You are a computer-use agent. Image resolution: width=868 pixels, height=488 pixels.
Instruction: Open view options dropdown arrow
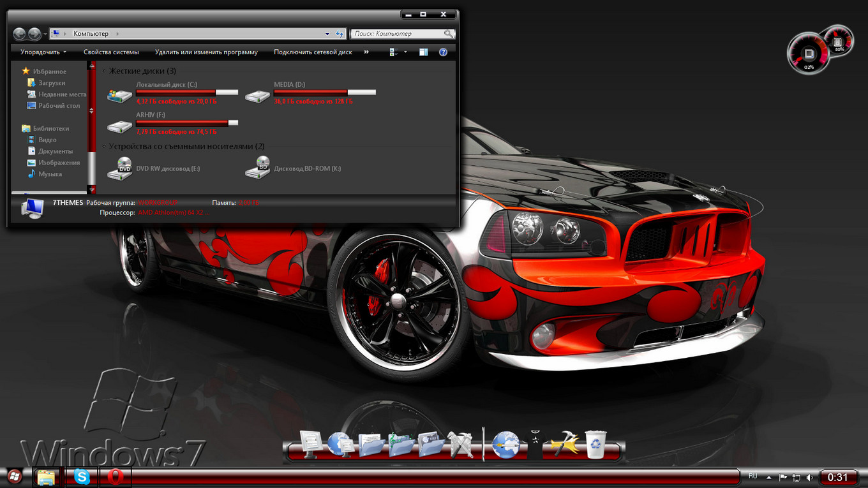(x=405, y=52)
